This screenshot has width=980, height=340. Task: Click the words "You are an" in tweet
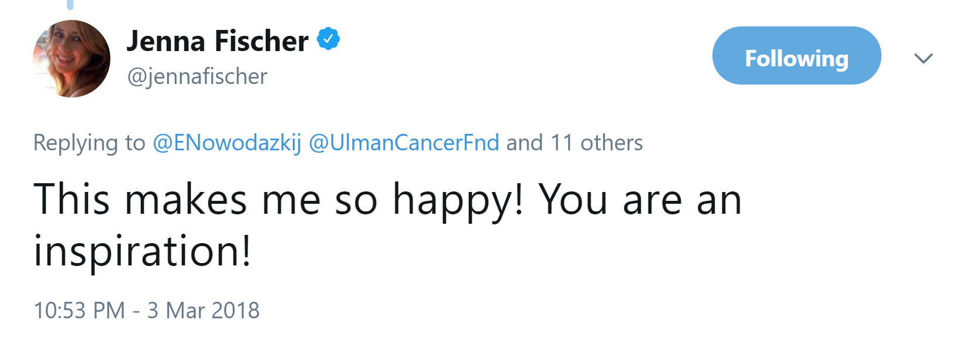(x=640, y=200)
